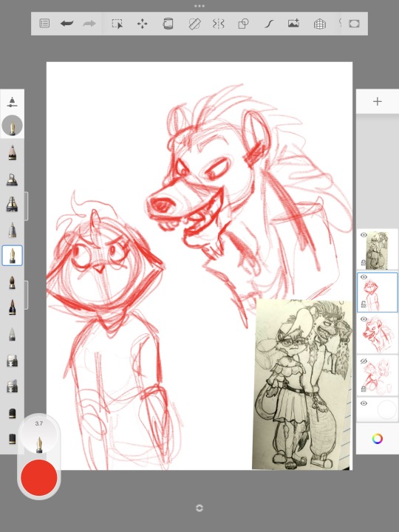The height and width of the screenshot is (532, 399).
Task: Redo the undone stroke
Action: pyautogui.click(x=89, y=24)
